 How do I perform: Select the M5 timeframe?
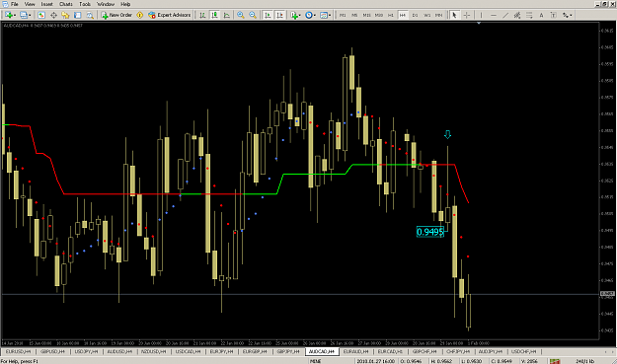click(354, 15)
